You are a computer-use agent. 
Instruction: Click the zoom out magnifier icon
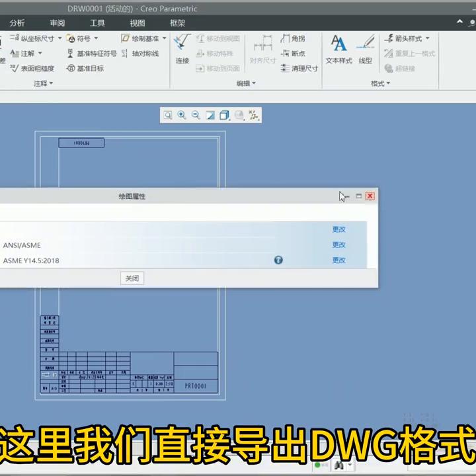point(196,115)
